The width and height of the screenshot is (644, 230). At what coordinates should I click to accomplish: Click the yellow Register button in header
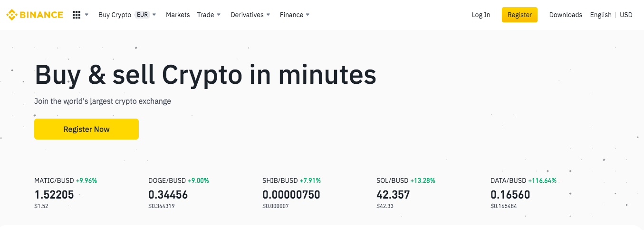[x=519, y=15]
